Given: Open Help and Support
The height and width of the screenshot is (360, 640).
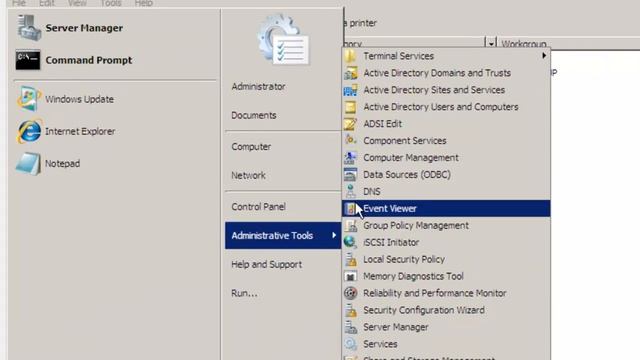Looking at the screenshot, I should click(x=267, y=264).
